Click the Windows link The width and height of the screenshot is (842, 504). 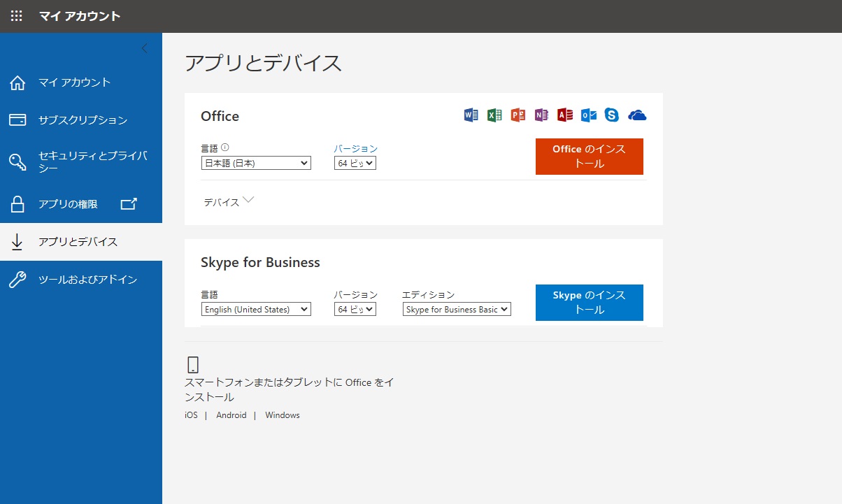coord(283,415)
